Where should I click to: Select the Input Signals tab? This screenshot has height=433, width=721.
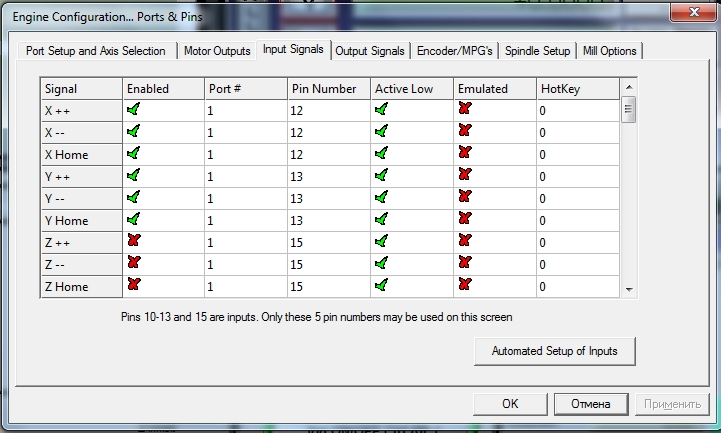coord(293,49)
